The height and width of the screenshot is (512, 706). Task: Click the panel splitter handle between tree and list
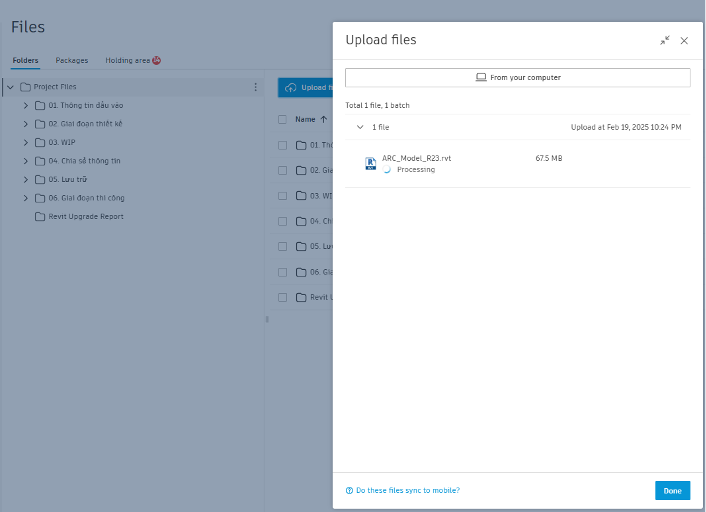coord(267,319)
